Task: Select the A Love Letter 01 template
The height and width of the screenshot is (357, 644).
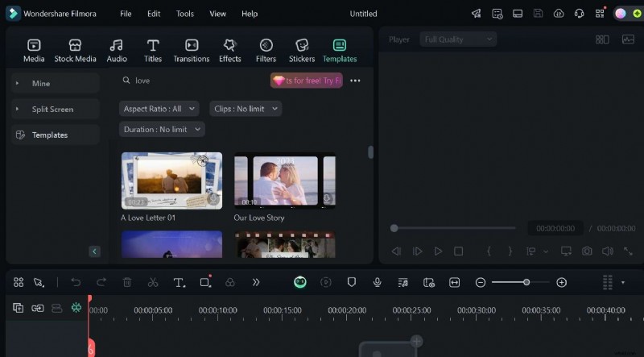Action: (x=171, y=181)
